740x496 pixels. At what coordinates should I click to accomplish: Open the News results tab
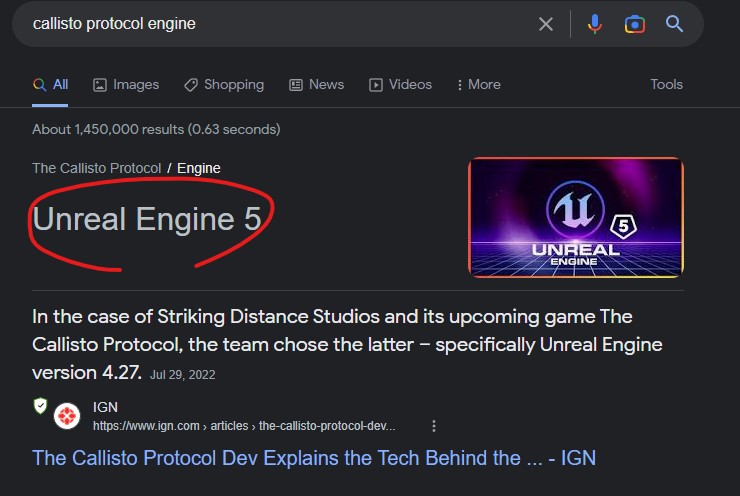point(316,85)
